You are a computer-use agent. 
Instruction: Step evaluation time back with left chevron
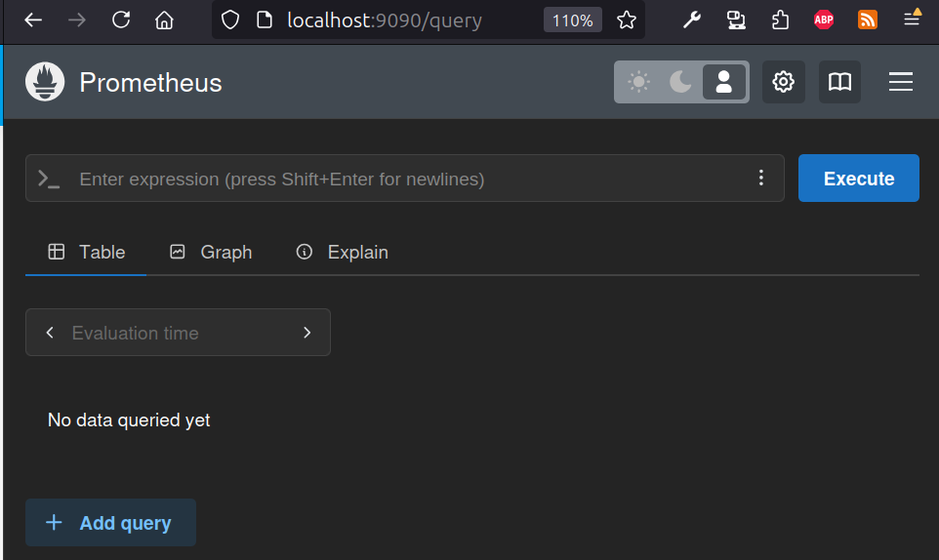tap(50, 333)
